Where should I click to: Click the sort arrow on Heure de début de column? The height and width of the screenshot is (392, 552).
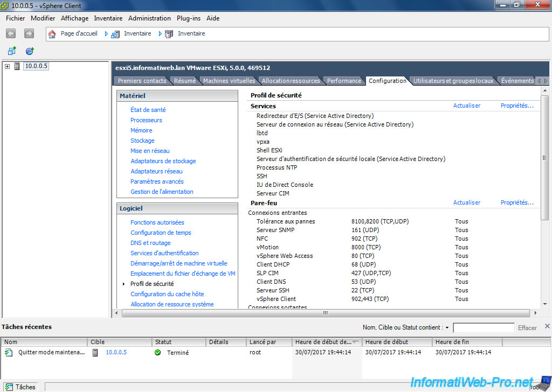(x=356, y=342)
